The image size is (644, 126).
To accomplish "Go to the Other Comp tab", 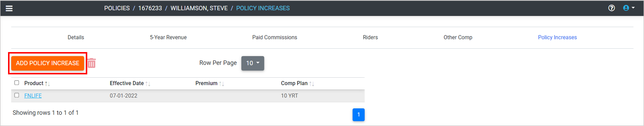I will pyautogui.click(x=458, y=37).
